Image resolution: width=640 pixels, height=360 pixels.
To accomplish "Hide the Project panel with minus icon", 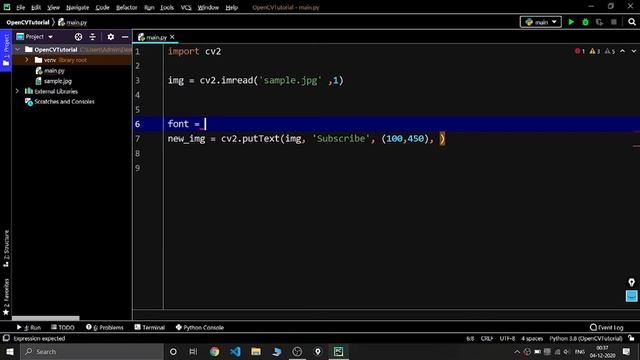I will (x=125, y=37).
